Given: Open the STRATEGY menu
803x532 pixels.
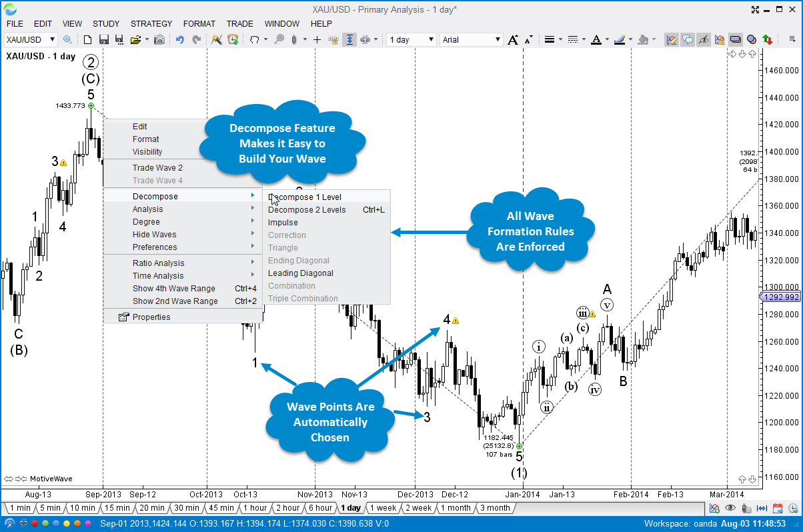Looking at the screenshot, I should point(151,23).
